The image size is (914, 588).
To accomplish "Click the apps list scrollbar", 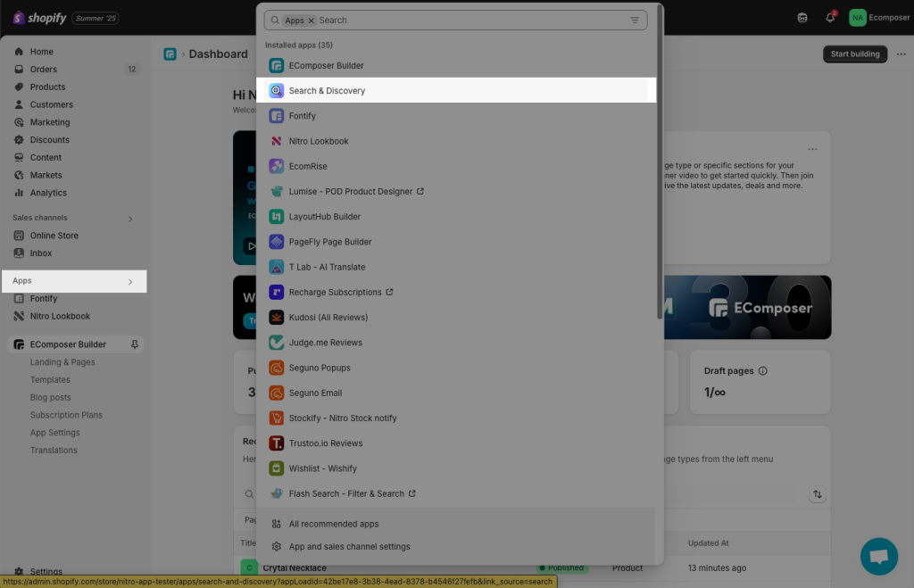I will tap(660, 161).
